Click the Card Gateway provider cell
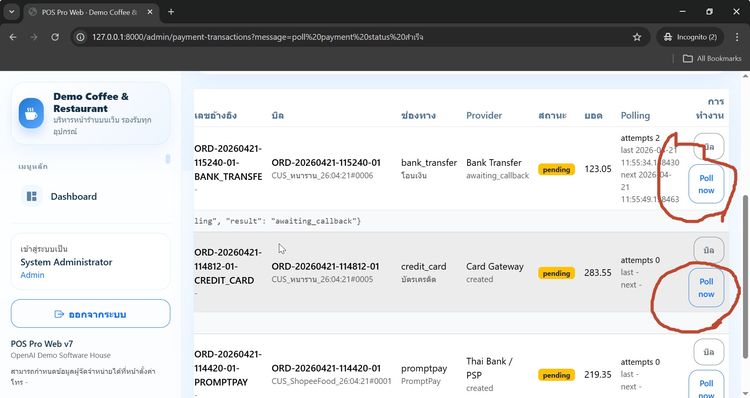750x398 pixels. (x=495, y=266)
